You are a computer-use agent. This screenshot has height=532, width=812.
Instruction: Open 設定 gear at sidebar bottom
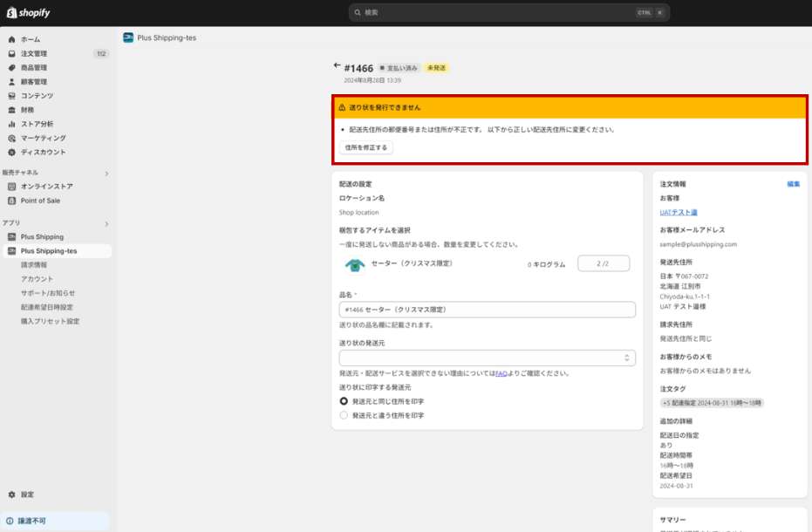(27, 494)
